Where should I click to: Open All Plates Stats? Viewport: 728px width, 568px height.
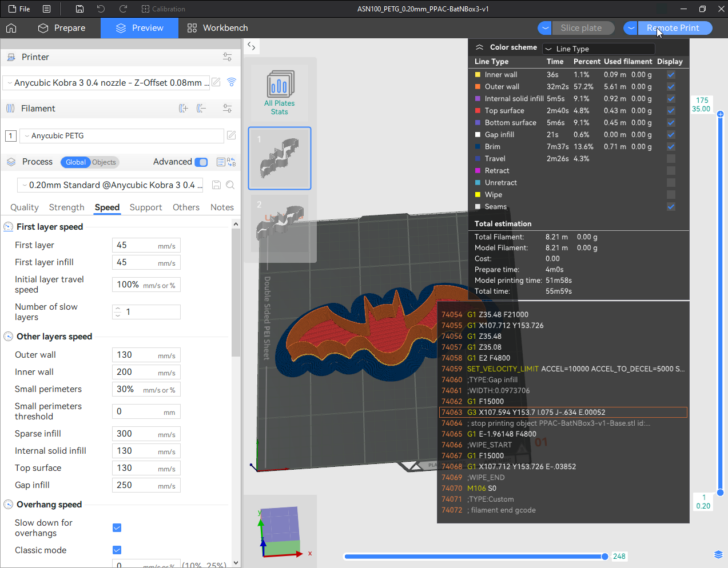click(280, 92)
